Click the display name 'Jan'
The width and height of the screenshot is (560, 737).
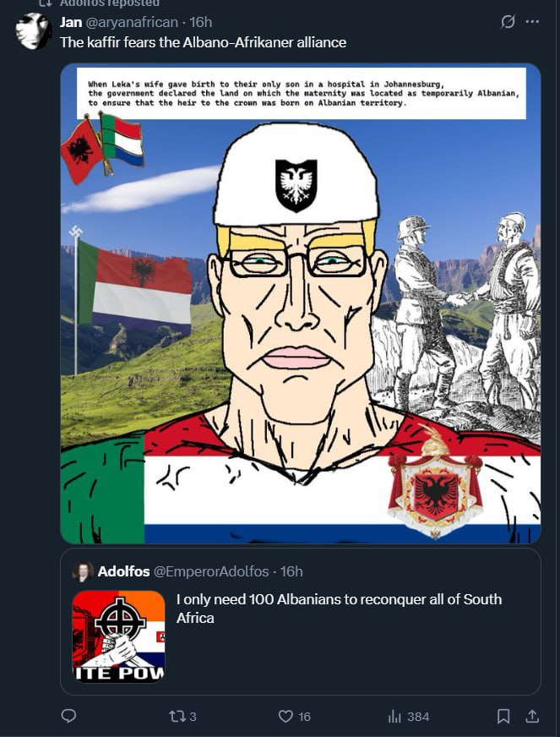tap(71, 22)
